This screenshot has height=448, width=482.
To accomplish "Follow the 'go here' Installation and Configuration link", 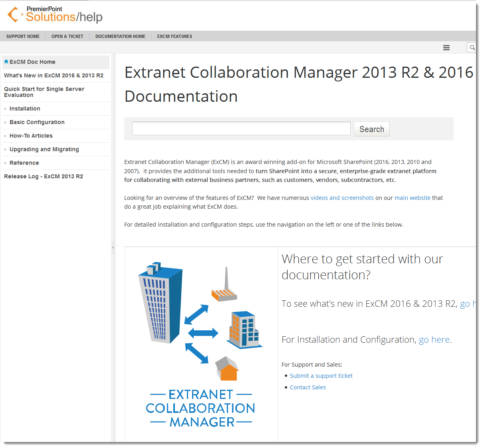I will (x=434, y=339).
